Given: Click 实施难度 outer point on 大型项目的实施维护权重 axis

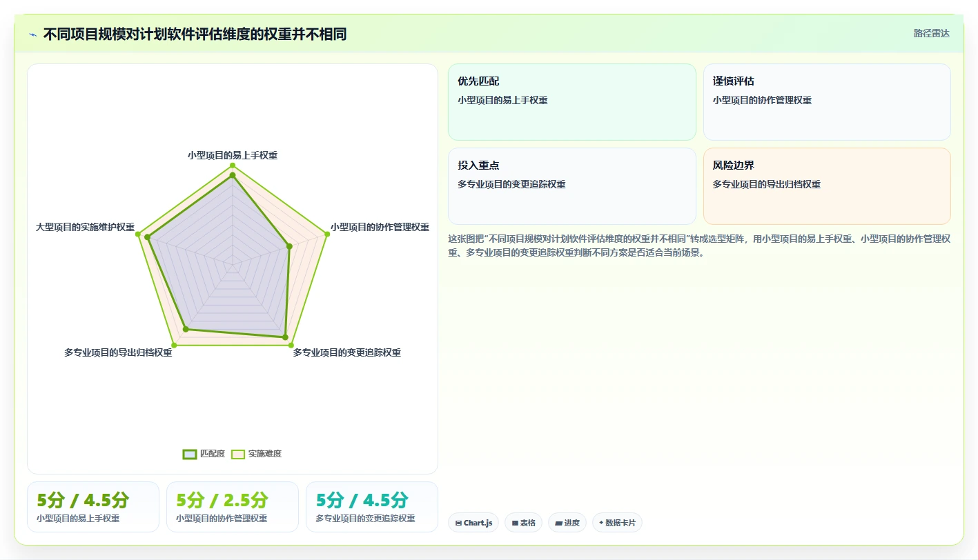Looking at the screenshot, I should pos(138,234).
